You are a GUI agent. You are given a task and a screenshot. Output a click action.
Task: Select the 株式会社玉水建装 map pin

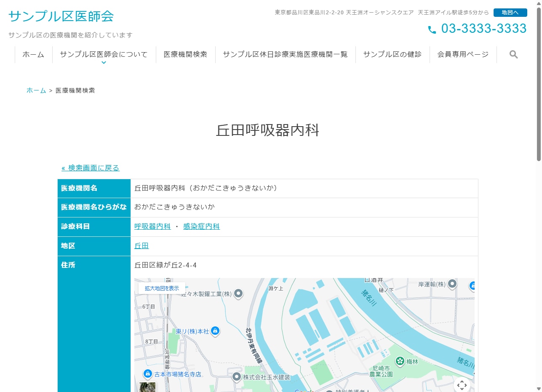237,377
